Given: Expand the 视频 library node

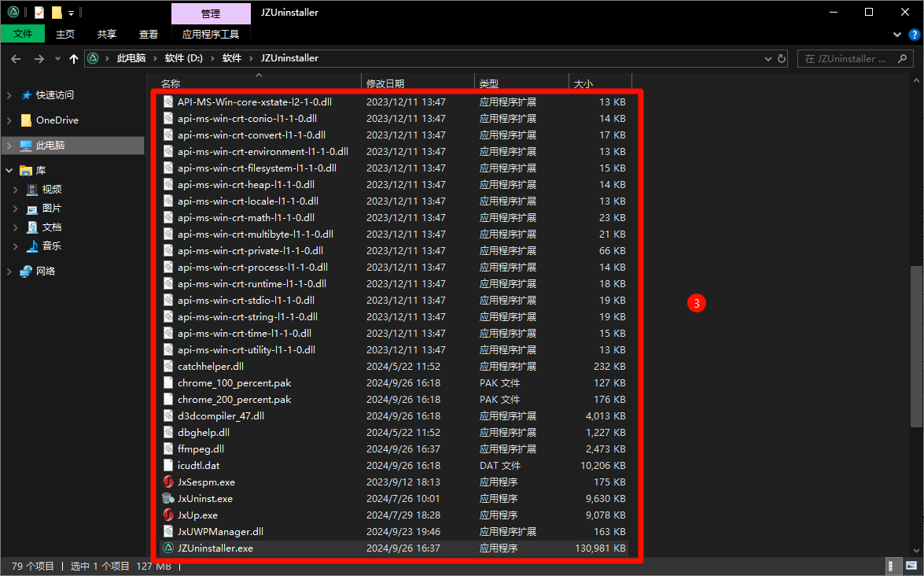Looking at the screenshot, I should [x=16, y=190].
